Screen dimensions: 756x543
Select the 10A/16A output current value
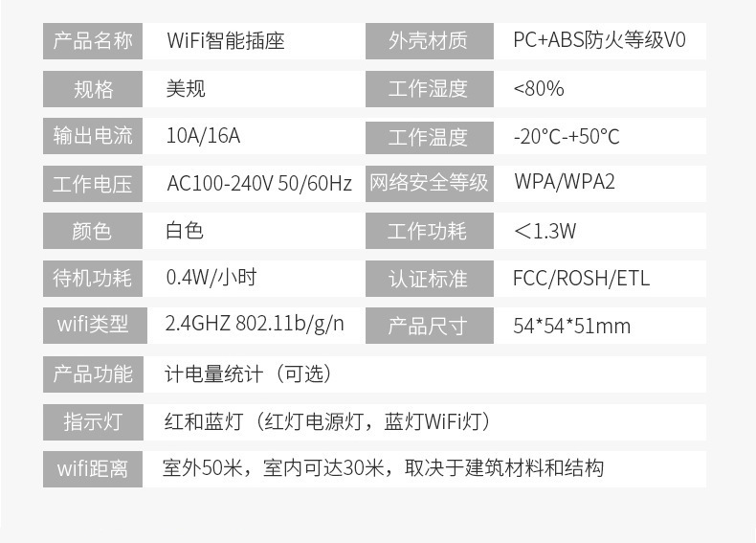[203, 136]
